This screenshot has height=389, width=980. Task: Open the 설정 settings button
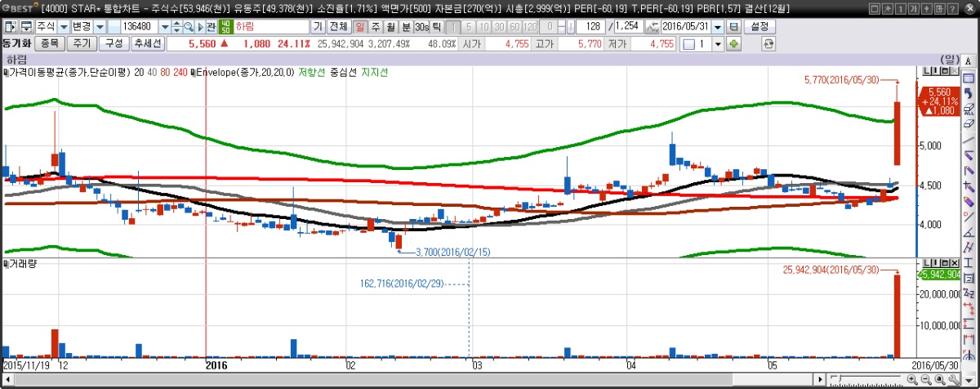[x=759, y=26]
